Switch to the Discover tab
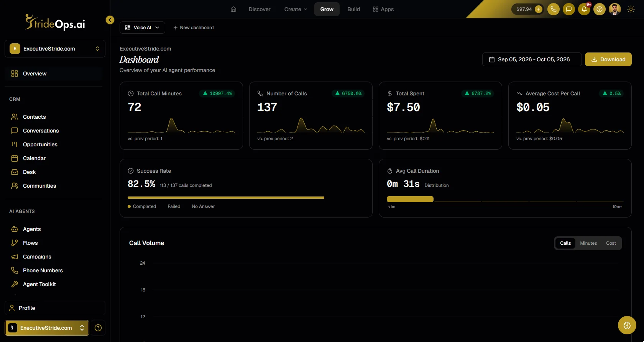Image resolution: width=644 pixels, height=342 pixels. pos(260,9)
